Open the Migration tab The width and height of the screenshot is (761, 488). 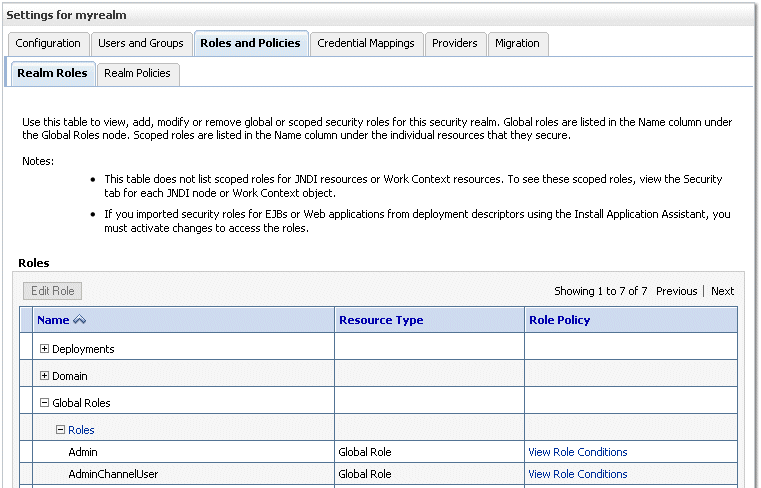point(517,44)
